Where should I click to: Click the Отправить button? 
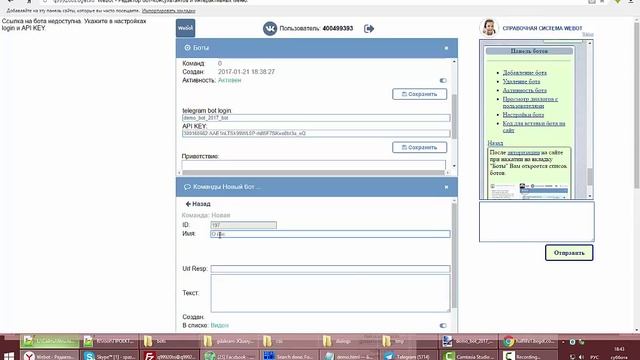click(569, 253)
